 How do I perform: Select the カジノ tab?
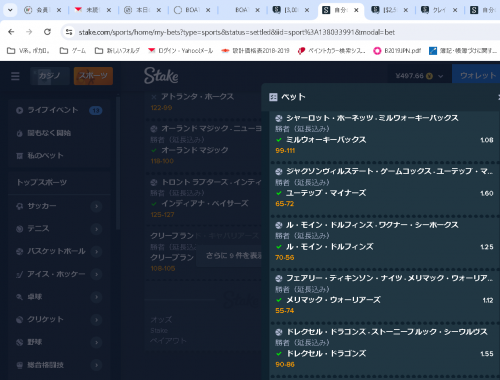(50, 76)
